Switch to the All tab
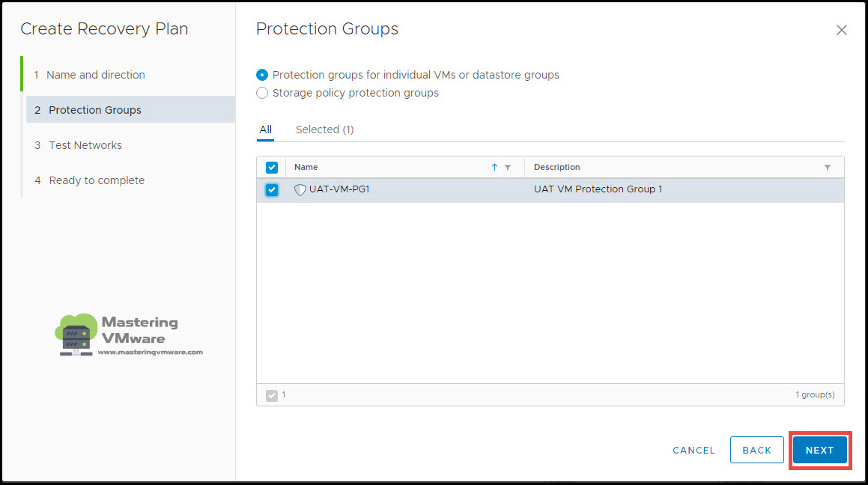Image resolution: width=868 pixels, height=485 pixels. [266, 129]
